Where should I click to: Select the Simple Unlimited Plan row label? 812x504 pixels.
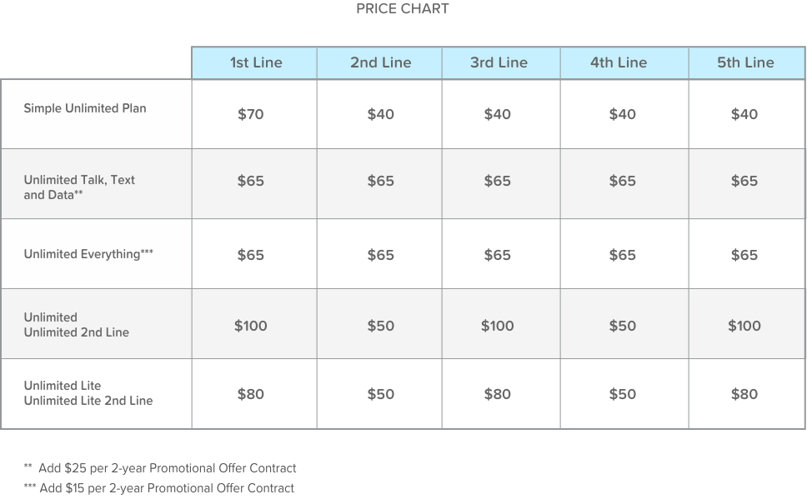pos(85,108)
